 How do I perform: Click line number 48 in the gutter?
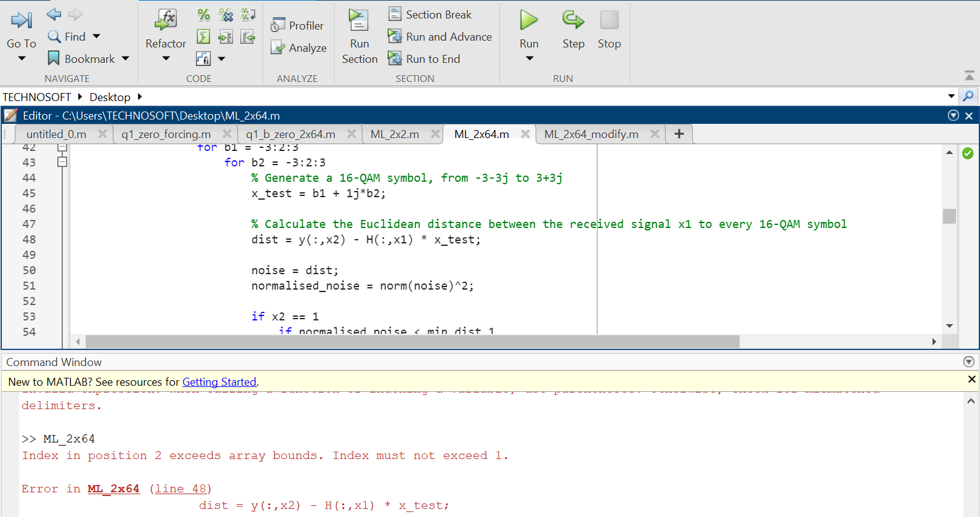tap(29, 239)
